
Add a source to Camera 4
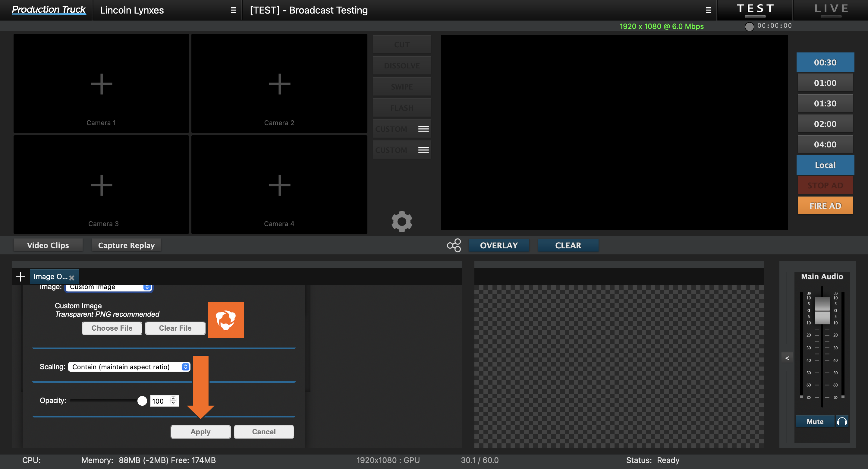pyautogui.click(x=279, y=185)
